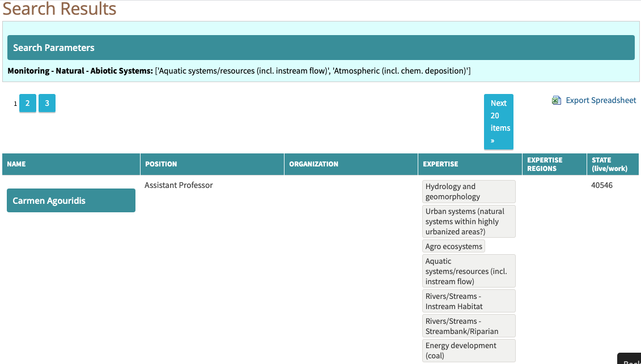Click the Search Parameters header bar
Screen dimensions: 641x364
[321, 48]
